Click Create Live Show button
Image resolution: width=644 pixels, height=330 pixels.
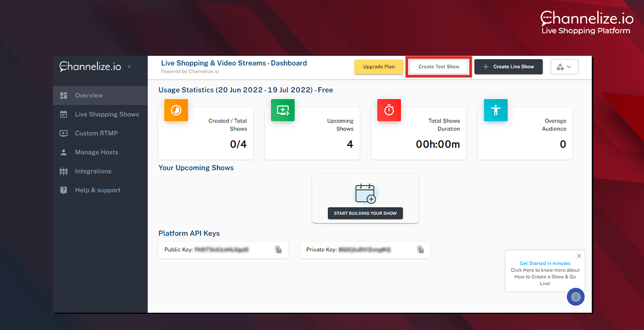(x=508, y=67)
